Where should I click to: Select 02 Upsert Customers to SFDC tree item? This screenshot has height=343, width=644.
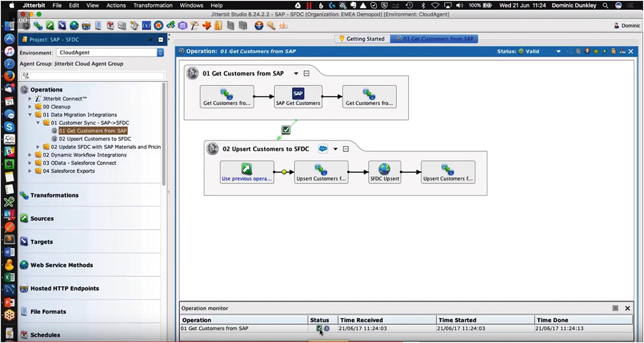coord(95,139)
